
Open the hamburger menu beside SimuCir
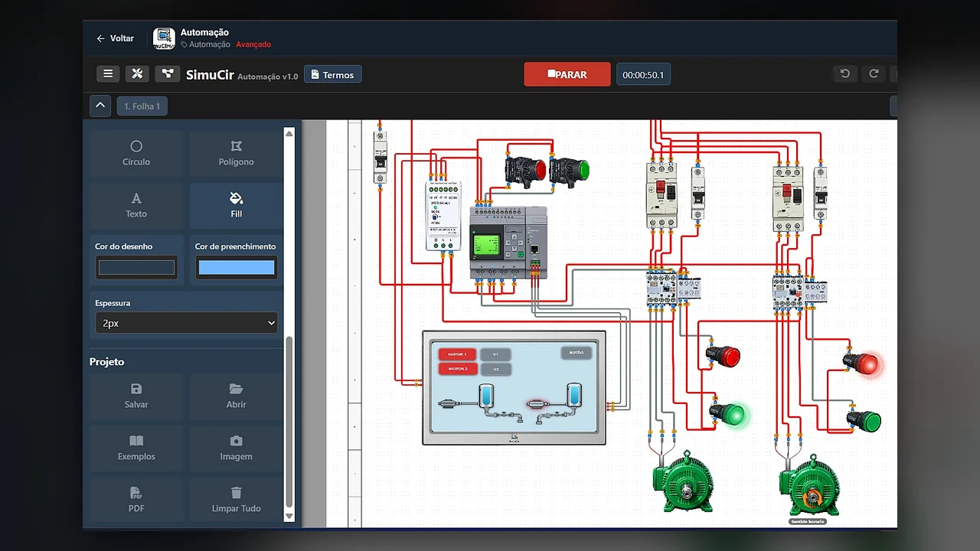coord(108,73)
